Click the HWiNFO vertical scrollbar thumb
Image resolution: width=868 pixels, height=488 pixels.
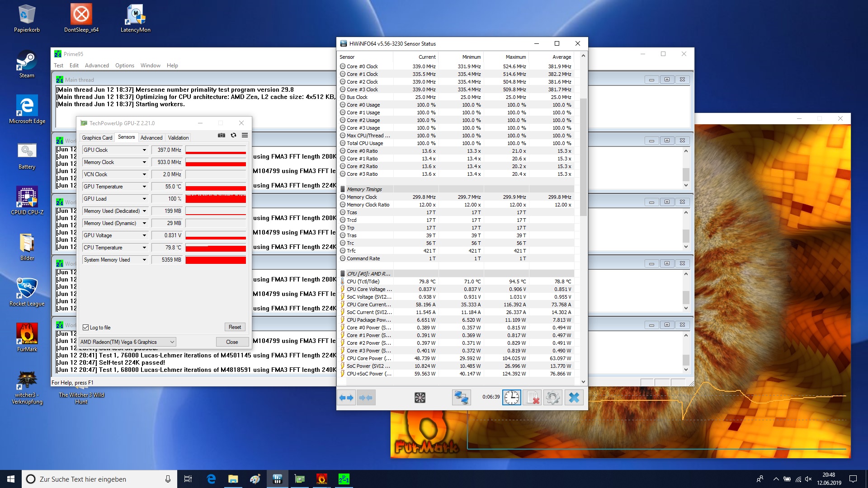pyautogui.click(x=583, y=156)
